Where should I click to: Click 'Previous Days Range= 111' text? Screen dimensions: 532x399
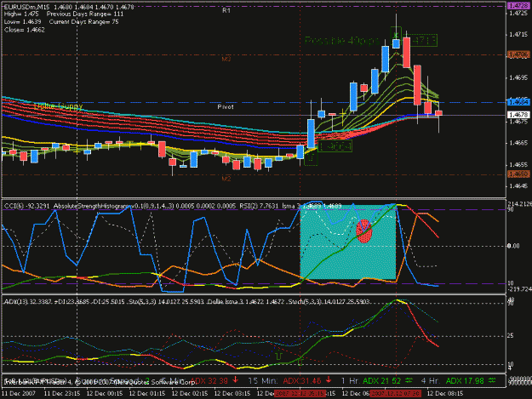(x=85, y=14)
